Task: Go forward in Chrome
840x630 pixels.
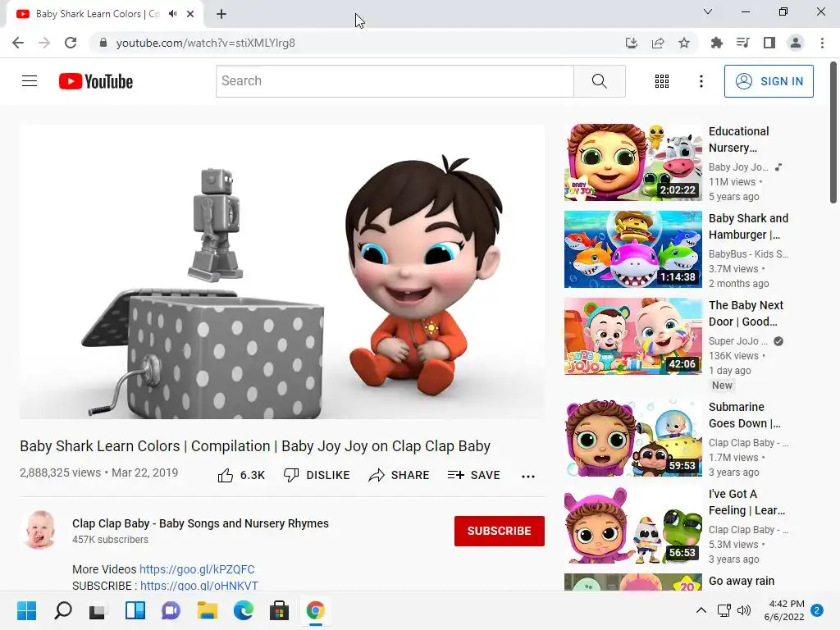Action: click(44, 43)
